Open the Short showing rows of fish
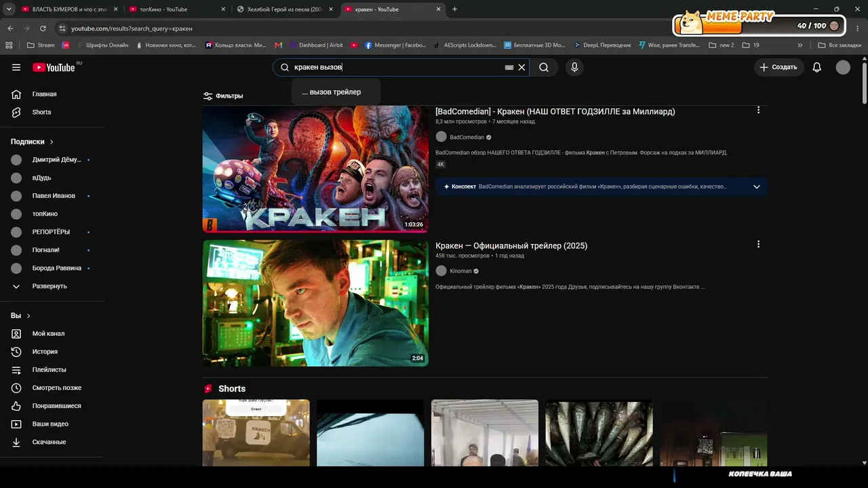868x488 pixels. 599,433
